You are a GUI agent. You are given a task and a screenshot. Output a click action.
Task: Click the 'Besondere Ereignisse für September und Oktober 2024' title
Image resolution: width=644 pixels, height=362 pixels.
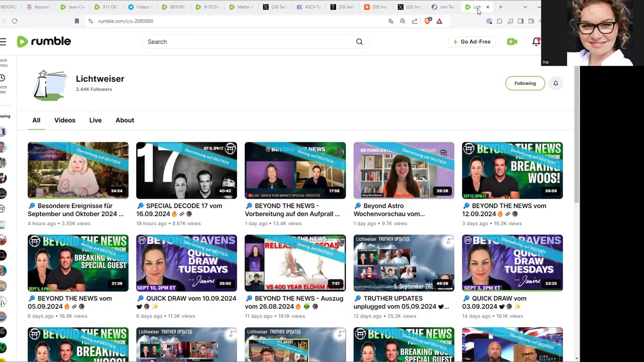(75, 210)
